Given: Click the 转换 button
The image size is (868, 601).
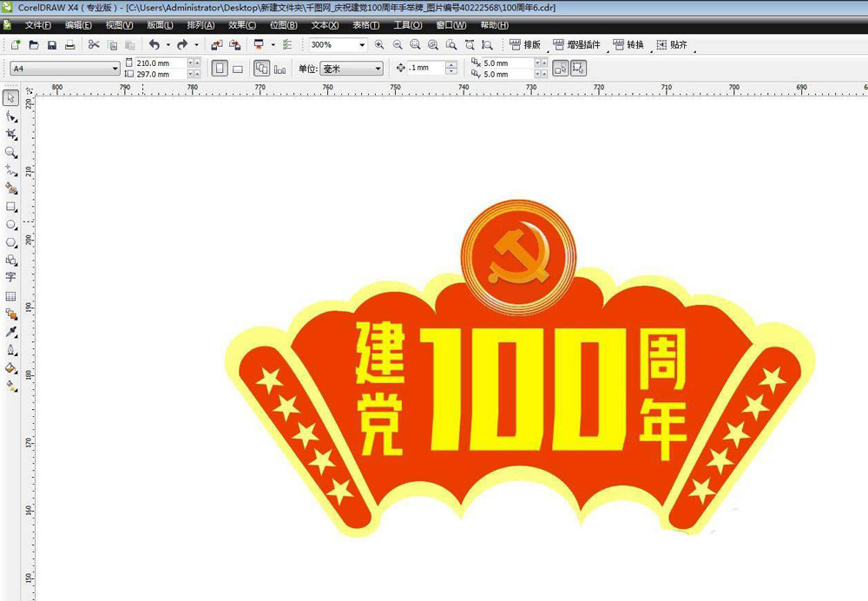Looking at the screenshot, I should coord(628,45).
